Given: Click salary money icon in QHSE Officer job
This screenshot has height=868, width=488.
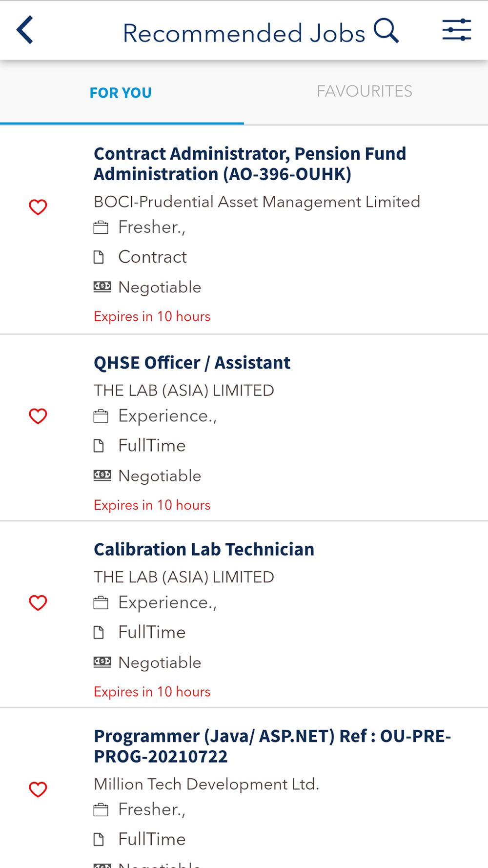Looking at the screenshot, I should click(x=102, y=475).
